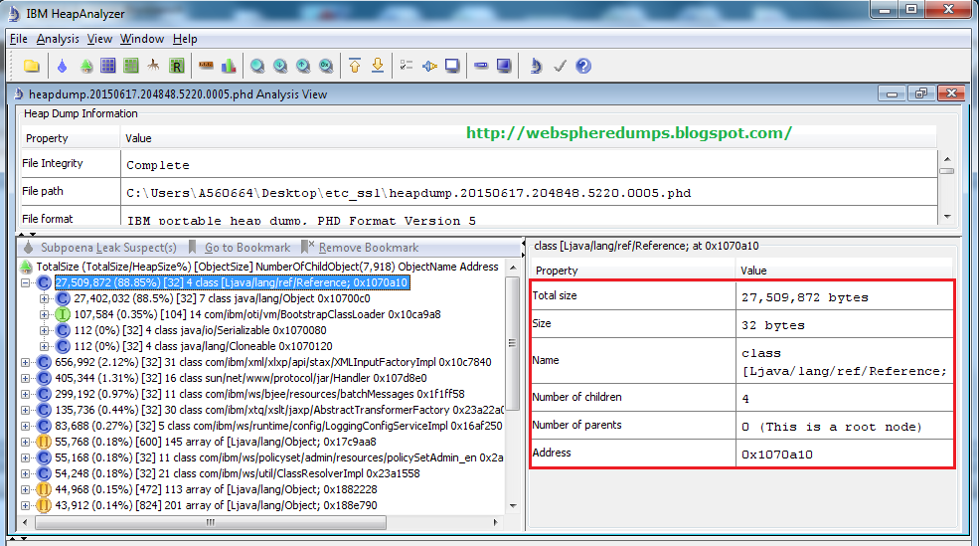Click the checklist options icon
The height and width of the screenshot is (546, 980).
[x=407, y=66]
